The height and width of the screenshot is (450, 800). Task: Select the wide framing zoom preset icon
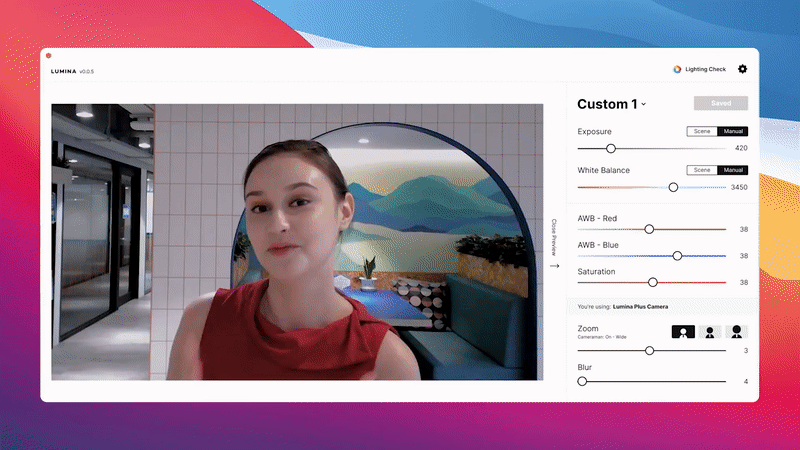pyautogui.click(x=683, y=332)
